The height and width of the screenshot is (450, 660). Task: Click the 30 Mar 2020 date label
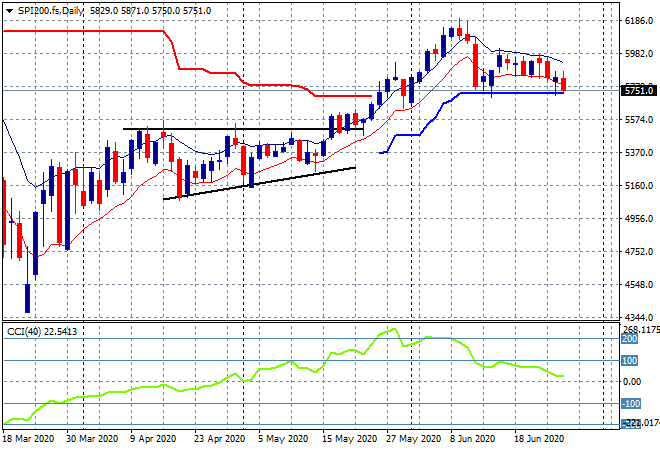click(x=92, y=439)
